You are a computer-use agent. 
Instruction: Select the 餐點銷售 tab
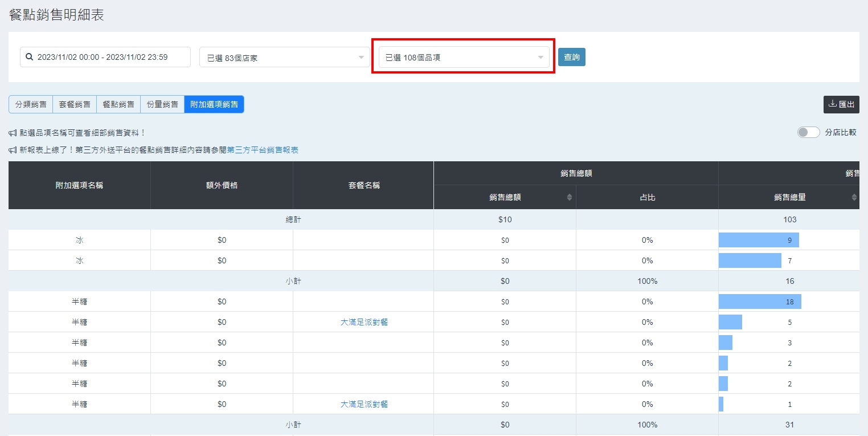118,104
